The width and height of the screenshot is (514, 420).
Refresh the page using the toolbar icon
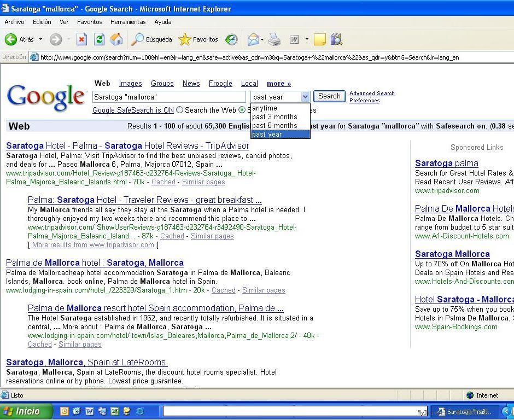[99, 39]
